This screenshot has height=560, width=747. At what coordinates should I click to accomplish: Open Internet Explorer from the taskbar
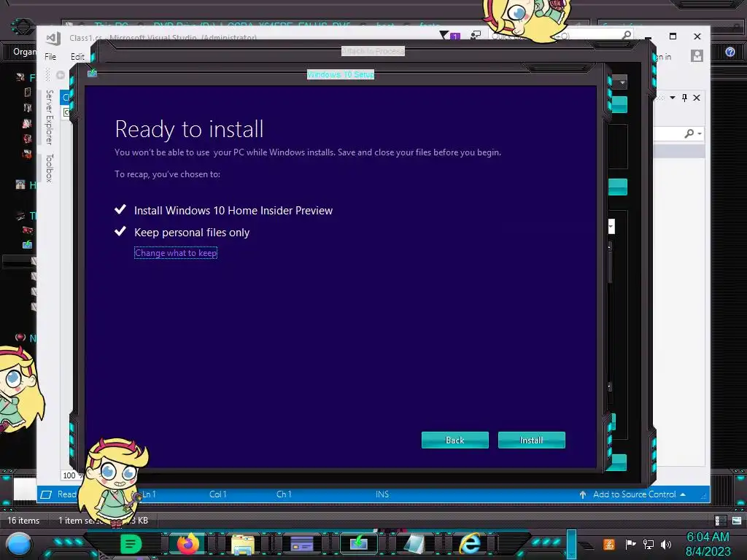coord(471,544)
